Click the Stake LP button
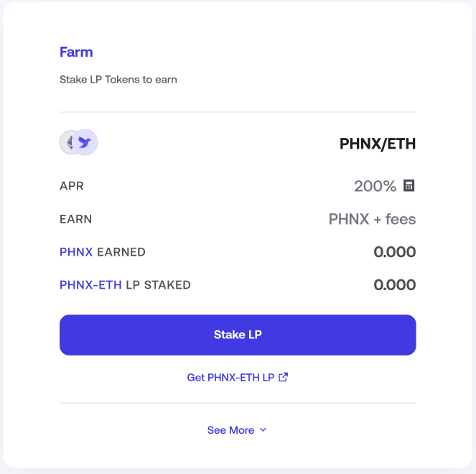 (x=238, y=335)
